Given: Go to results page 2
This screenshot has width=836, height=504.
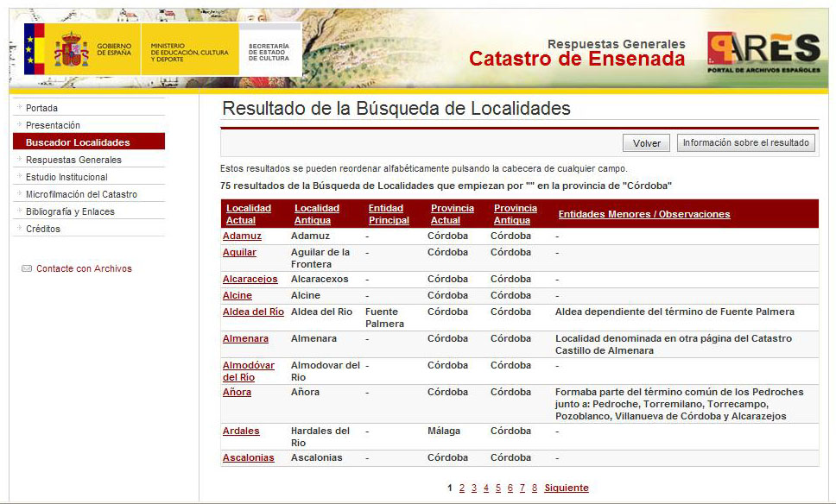Looking at the screenshot, I should click(462, 488).
